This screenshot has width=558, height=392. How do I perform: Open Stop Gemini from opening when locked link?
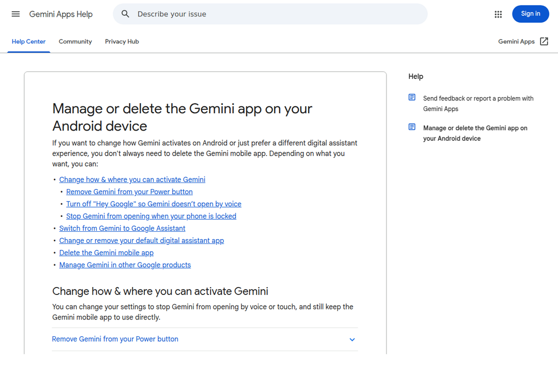[151, 216]
